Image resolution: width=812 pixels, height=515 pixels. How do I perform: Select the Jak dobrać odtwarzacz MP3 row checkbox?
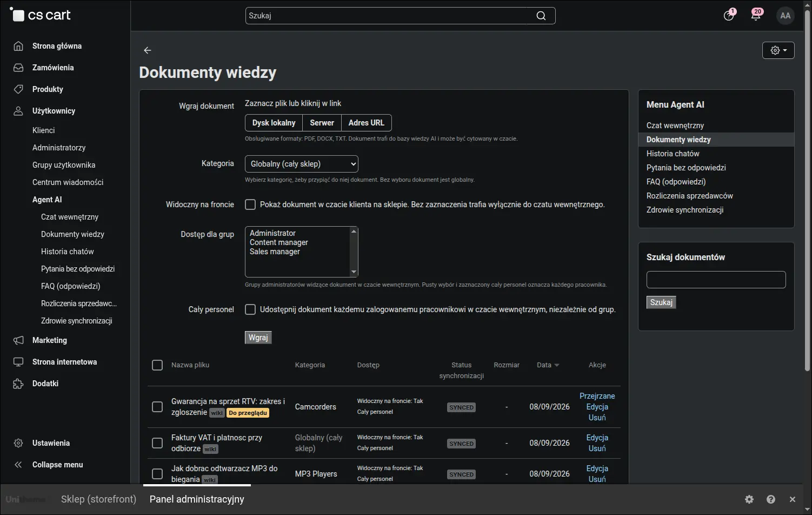[157, 474]
